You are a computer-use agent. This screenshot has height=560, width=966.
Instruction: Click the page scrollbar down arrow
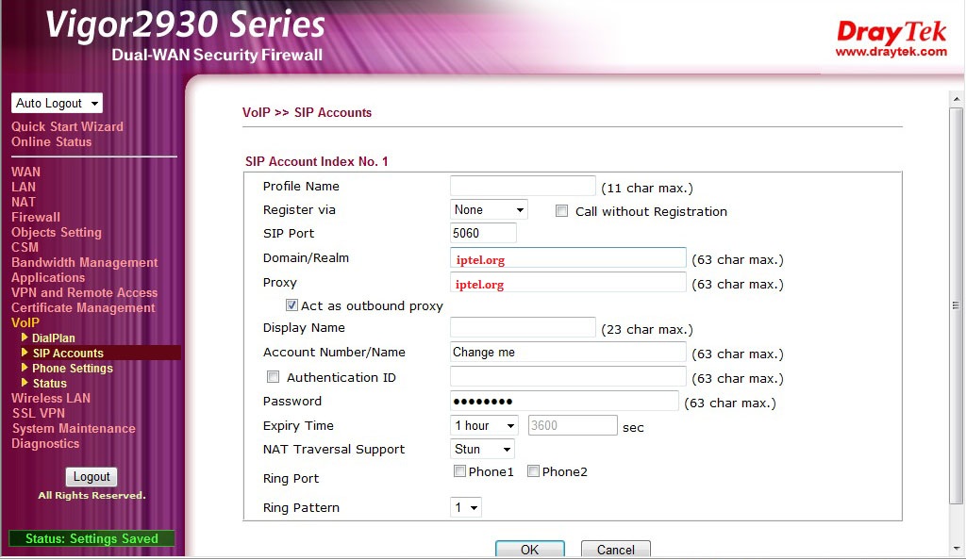(957, 548)
